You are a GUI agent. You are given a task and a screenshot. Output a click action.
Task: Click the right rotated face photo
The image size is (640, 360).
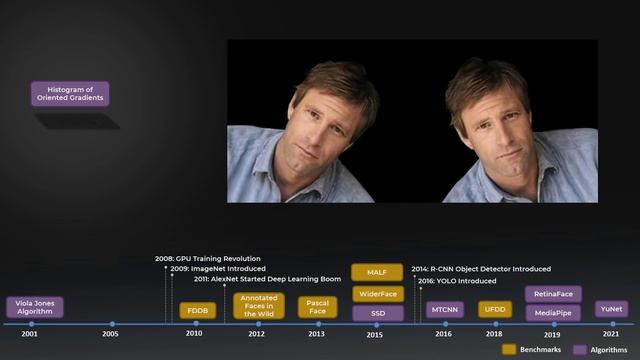click(520, 130)
